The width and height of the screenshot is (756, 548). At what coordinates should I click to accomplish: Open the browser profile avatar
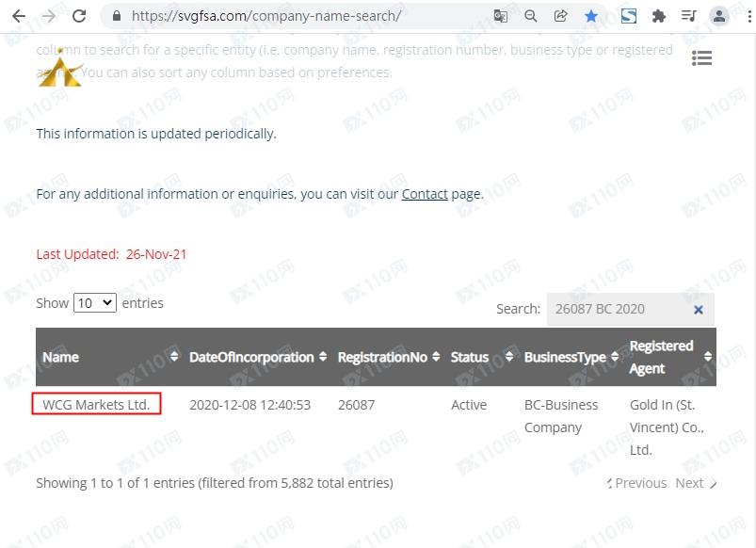[719, 16]
